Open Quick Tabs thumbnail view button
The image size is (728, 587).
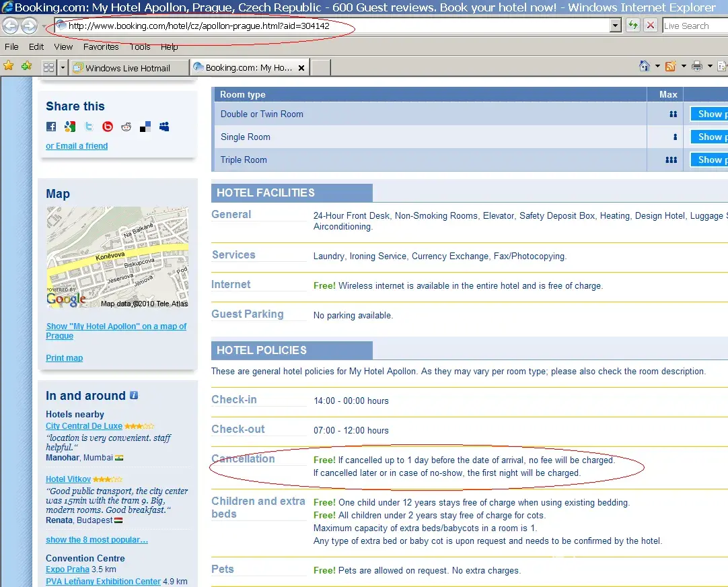click(x=48, y=67)
